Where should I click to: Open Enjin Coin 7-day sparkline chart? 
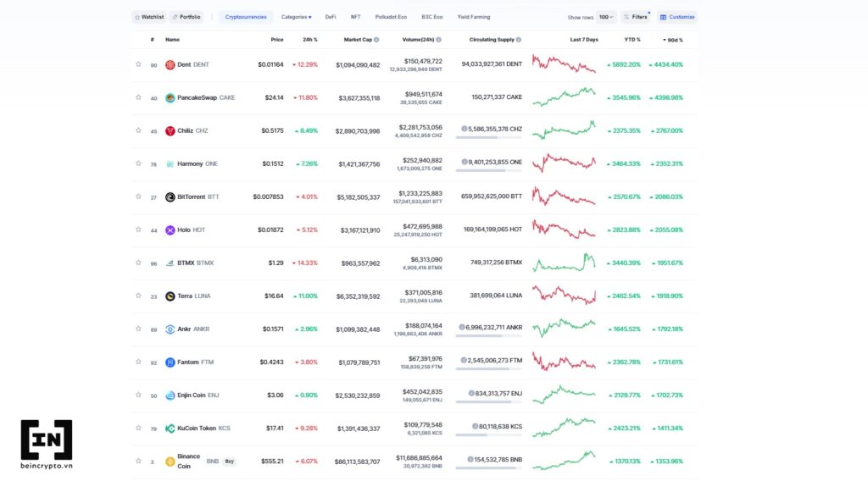click(564, 395)
